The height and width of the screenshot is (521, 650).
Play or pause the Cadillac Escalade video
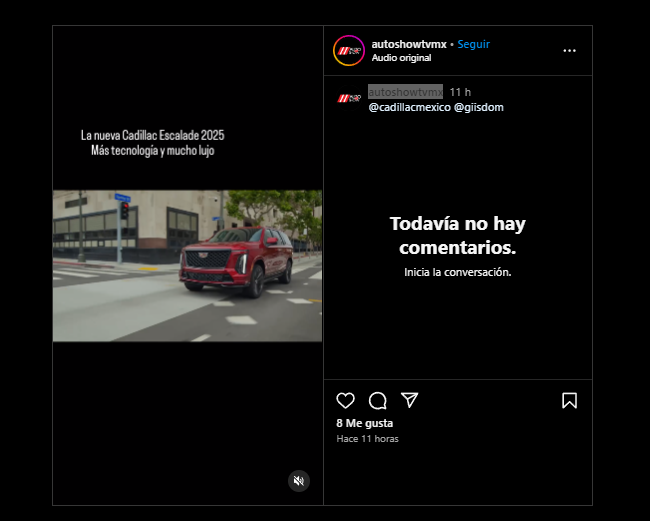pyautogui.click(x=187, y=266)
